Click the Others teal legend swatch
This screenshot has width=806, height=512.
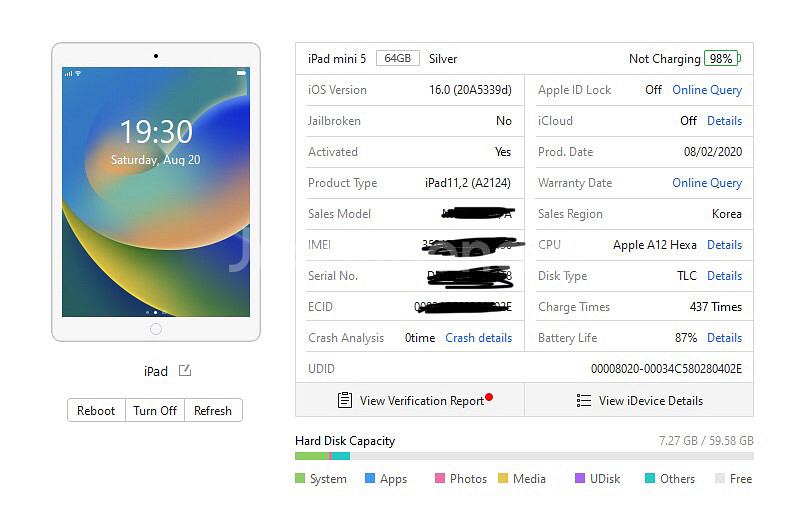pyautogui.click(x=650, y=478)
